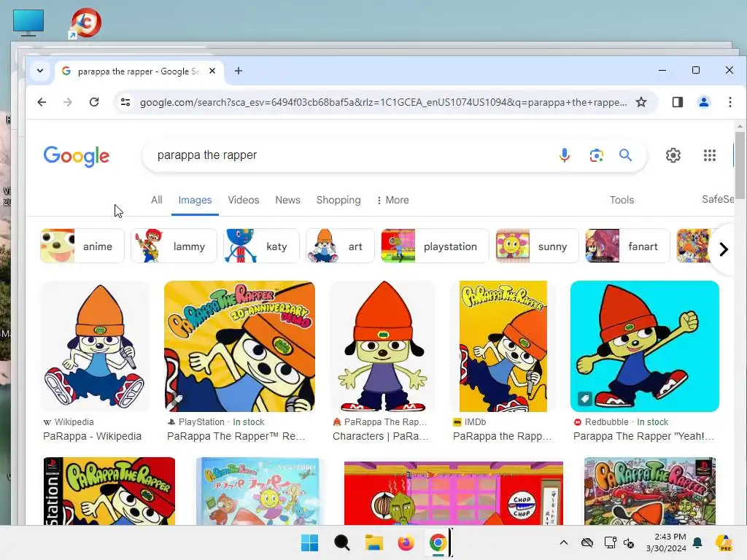747x560 pixels.
Task: Open Chrome side panel
Action: click(678, 102)
